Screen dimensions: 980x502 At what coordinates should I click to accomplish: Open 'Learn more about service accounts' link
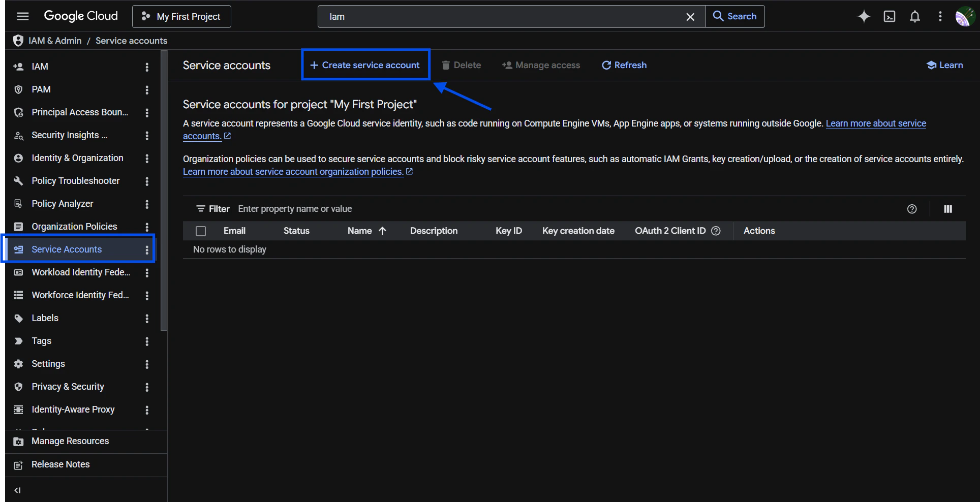[876, 123]
